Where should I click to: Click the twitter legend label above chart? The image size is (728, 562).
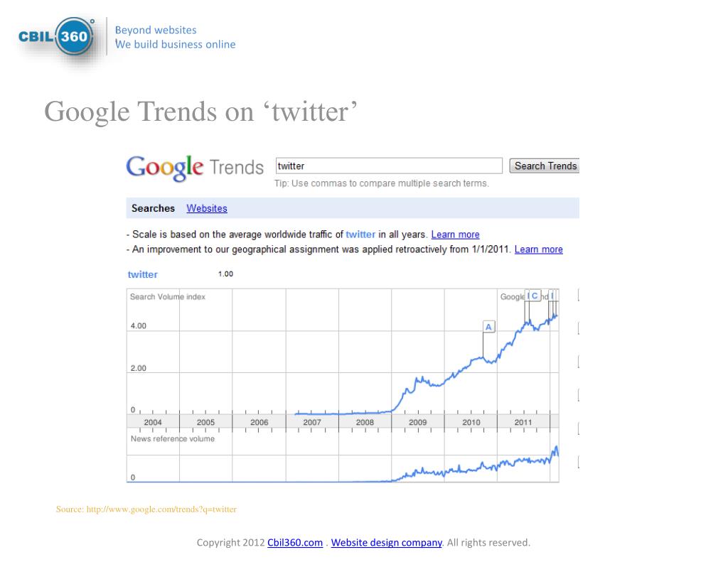(142, 274)
